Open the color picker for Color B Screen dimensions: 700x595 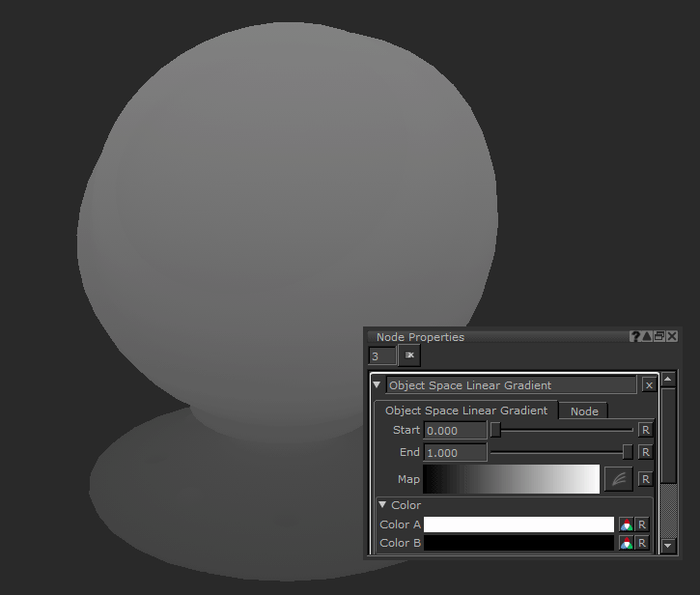click(x=626, y=543)
